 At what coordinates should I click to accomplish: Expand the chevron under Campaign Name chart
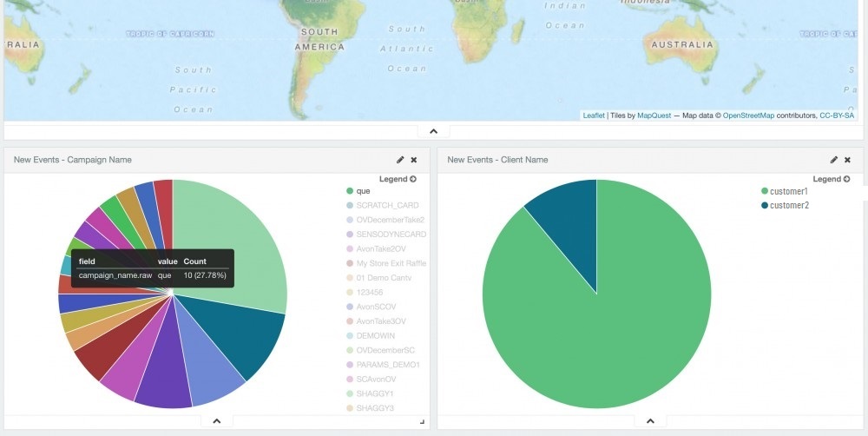[216, 421]
